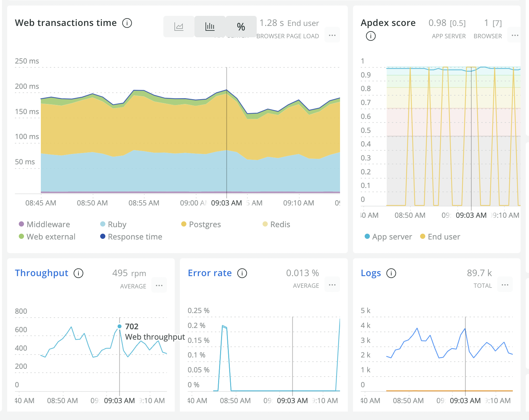Open the Throughput info icon

[x=78, y=273]
